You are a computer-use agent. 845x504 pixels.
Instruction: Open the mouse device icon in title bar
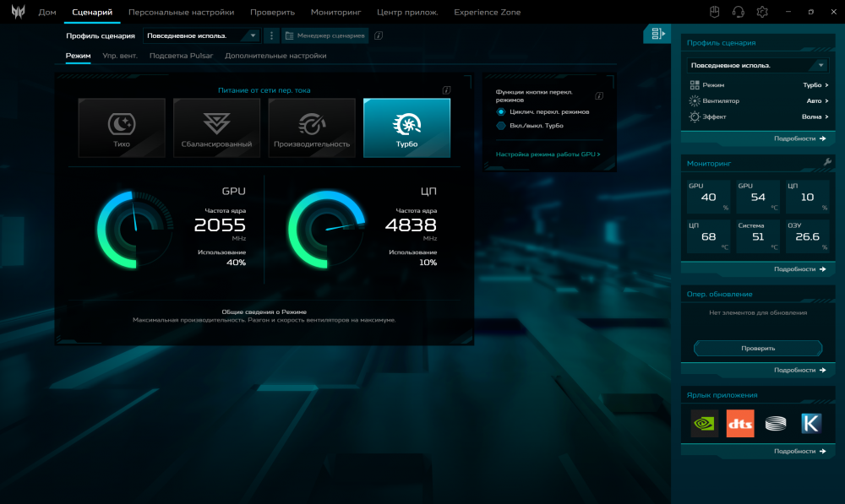(x=713, y=12)
